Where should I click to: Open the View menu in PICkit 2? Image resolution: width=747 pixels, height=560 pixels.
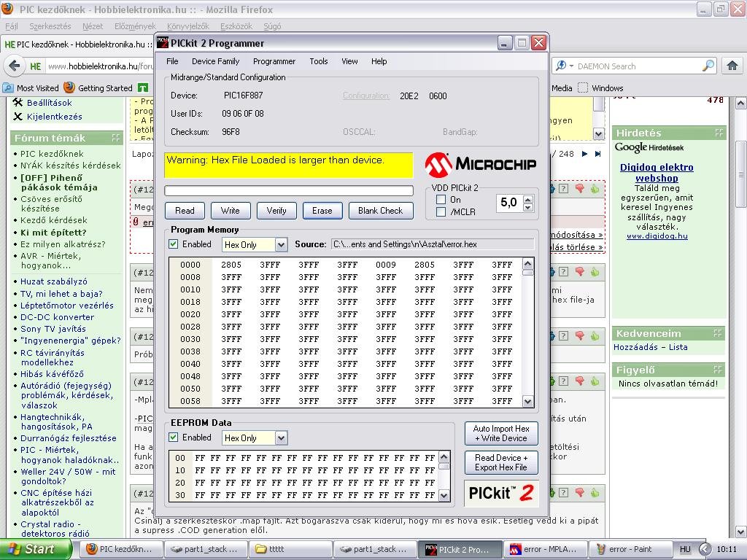(x=349, y=61)
